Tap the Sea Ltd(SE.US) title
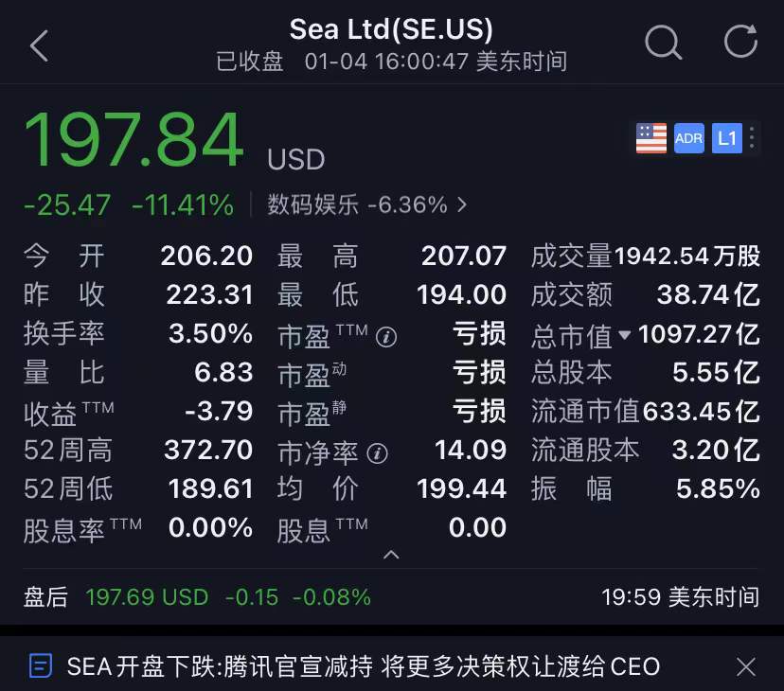 point(391,29)
